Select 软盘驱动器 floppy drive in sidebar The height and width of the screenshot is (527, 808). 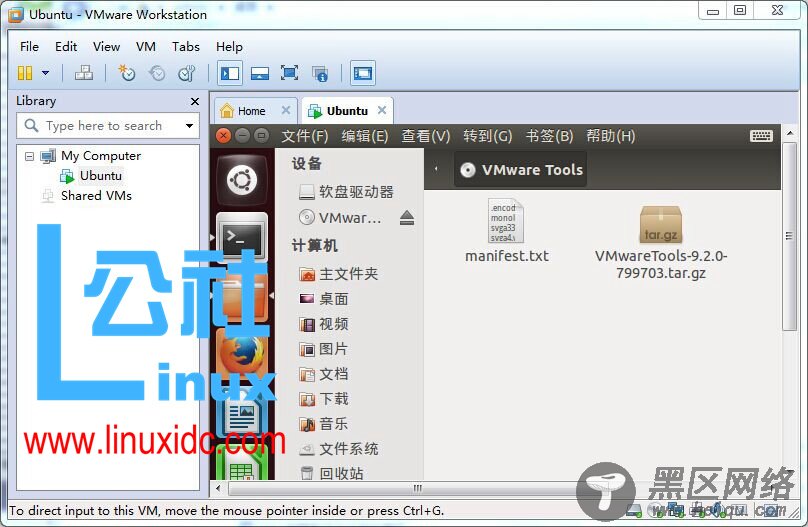(x=346, y=192)
